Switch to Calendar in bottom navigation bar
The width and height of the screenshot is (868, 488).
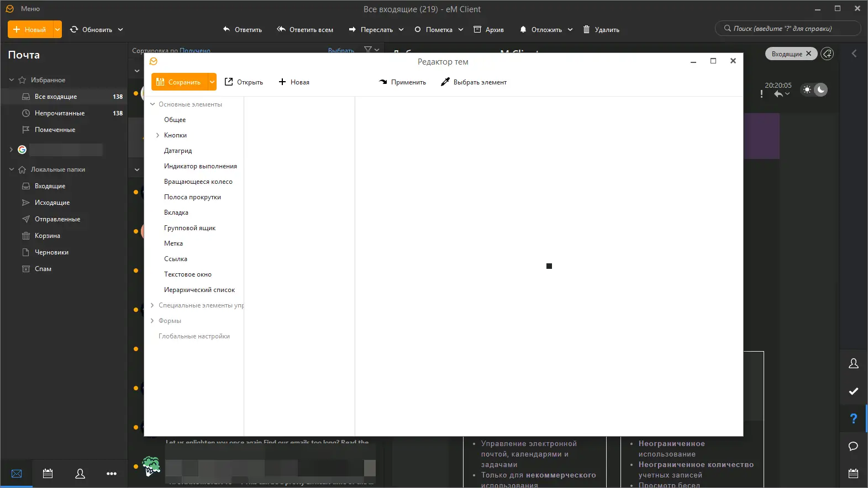click(48, 474)
